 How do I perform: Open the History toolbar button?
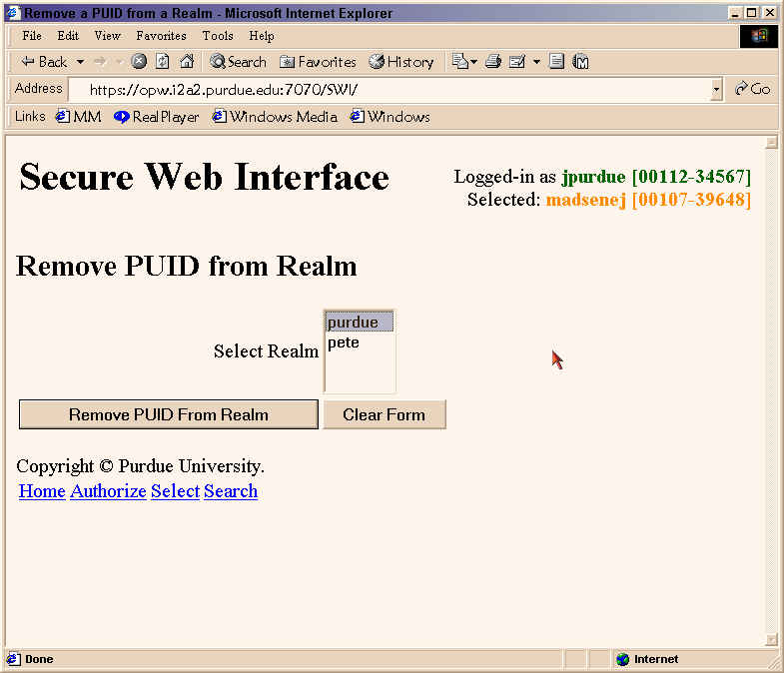click(401, 62)
